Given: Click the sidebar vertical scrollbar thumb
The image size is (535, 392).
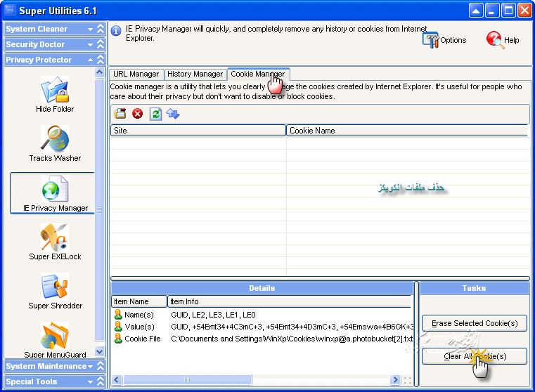Looking at the screenshot, I should pyautogui.click(x=99, y=209).
